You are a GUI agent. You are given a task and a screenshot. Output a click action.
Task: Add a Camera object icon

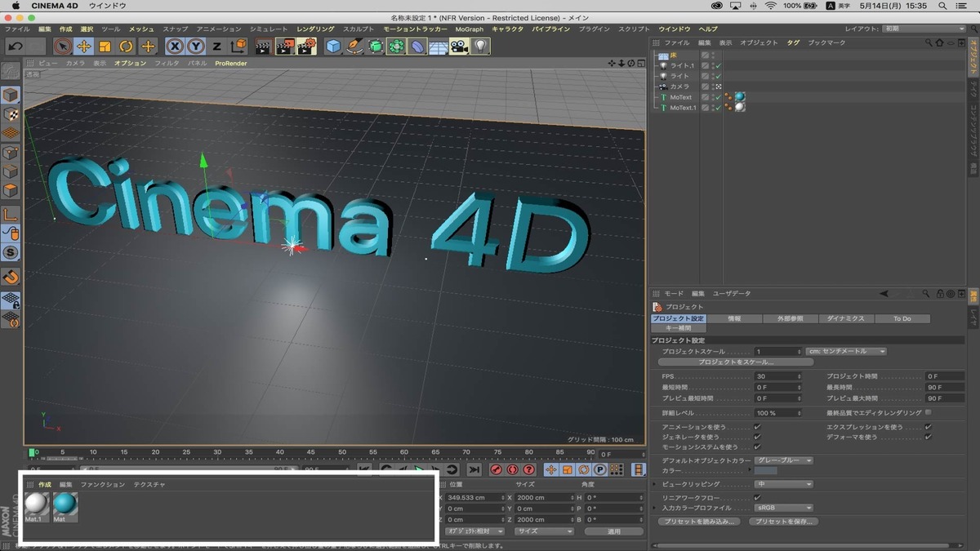click(460, 47)
